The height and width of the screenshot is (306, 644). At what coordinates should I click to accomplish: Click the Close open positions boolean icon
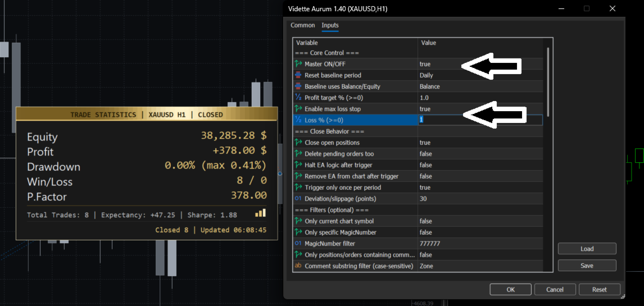coord(298,143)
